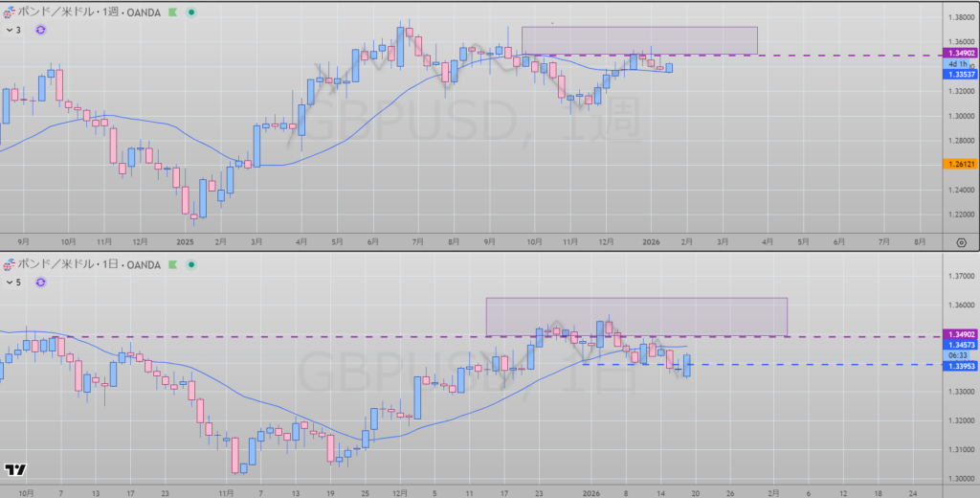Click the green flag icon on weekly chart
This screenshot has height=498, width=980.
pyautogui.click(x=172, y=12)
